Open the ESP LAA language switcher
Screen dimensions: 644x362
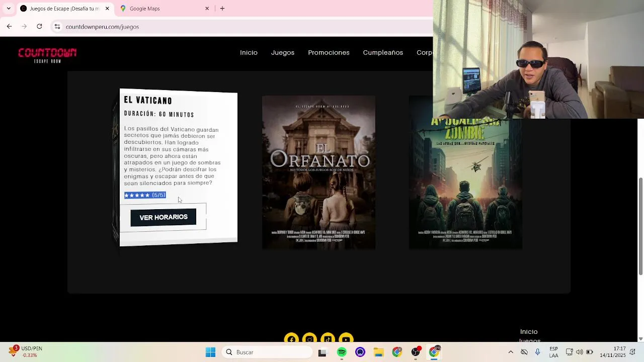[553, 352]
